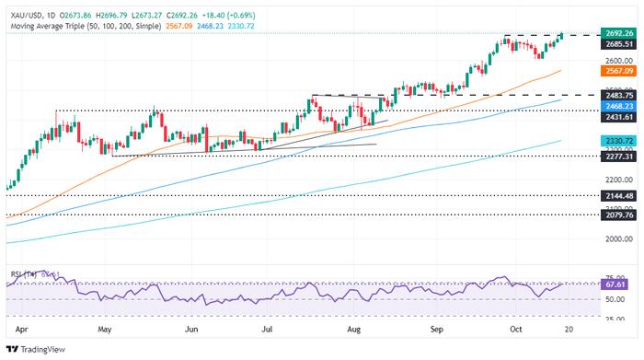Viewport: 644px width, 360px height.
Task: Click the current price tag 2692.26
Action: [x=619, y=34]
